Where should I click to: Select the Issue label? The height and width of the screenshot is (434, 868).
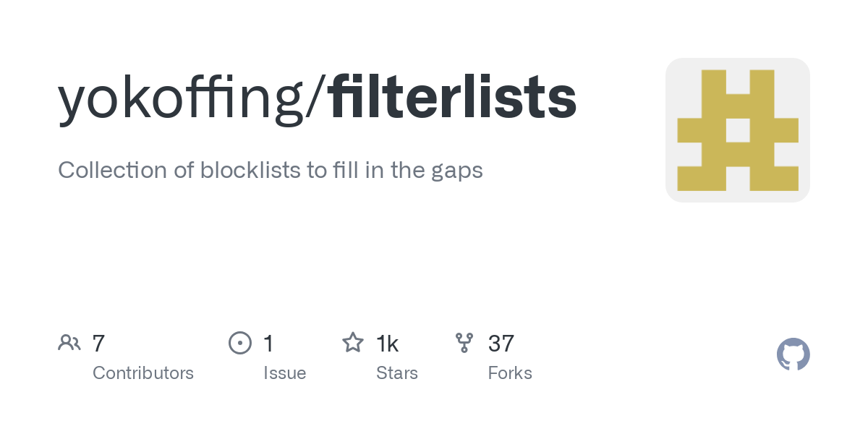pyautogui.click(x=284, y=373)
